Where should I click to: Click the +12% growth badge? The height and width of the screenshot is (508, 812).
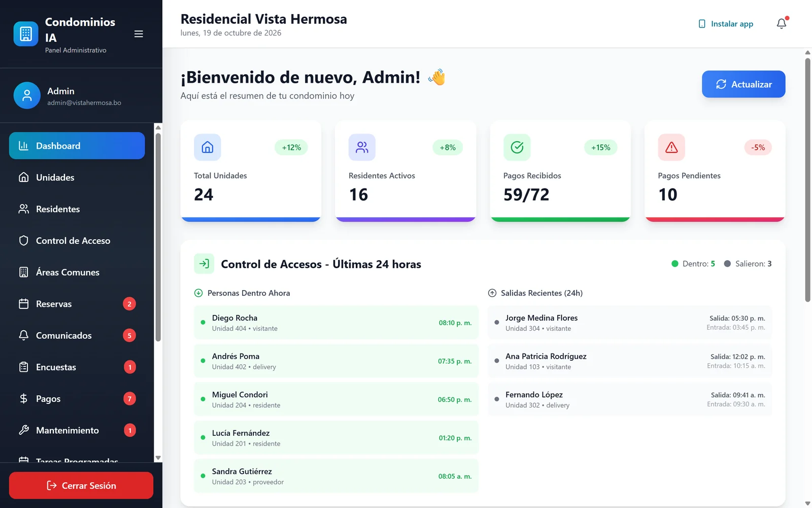pyautogui.click(x=291, y=147)
